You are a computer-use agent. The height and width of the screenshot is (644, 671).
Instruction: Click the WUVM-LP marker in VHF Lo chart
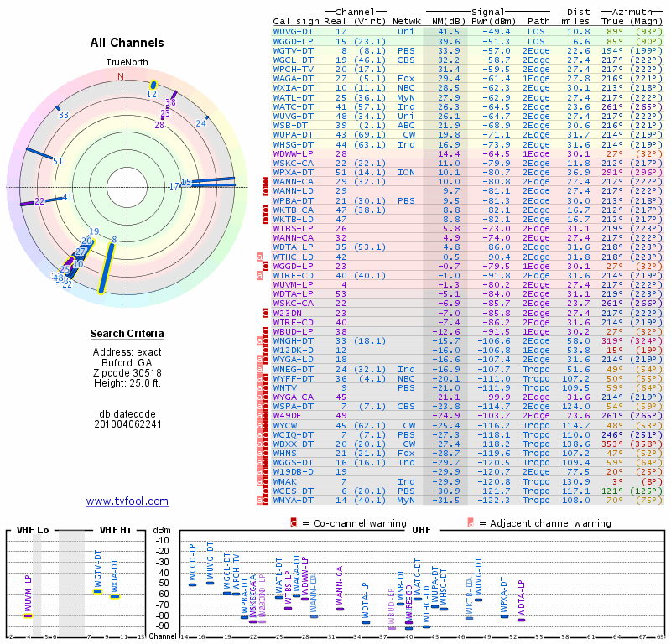[x=28, y=615]
